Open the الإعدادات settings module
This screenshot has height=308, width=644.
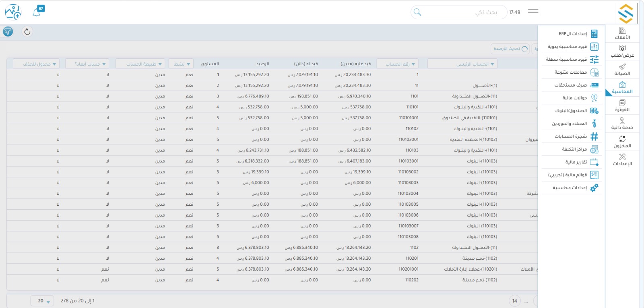click(x=622, y=160)
